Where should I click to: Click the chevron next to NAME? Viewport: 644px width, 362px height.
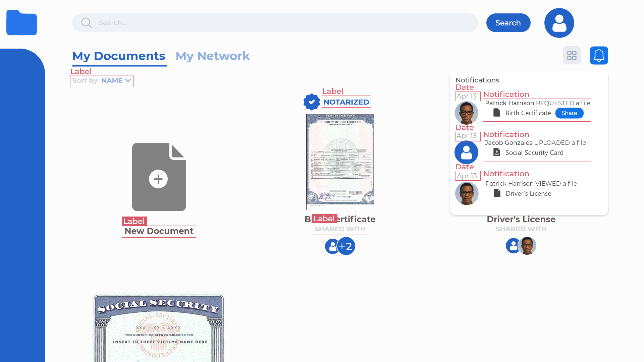[128, 81]
